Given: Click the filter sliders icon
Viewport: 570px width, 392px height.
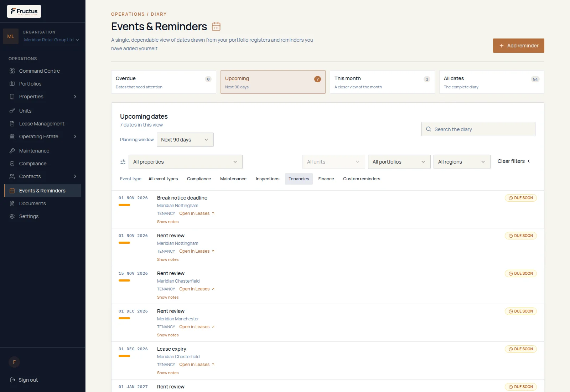Looking at the screenshot, I should [123, 162].
